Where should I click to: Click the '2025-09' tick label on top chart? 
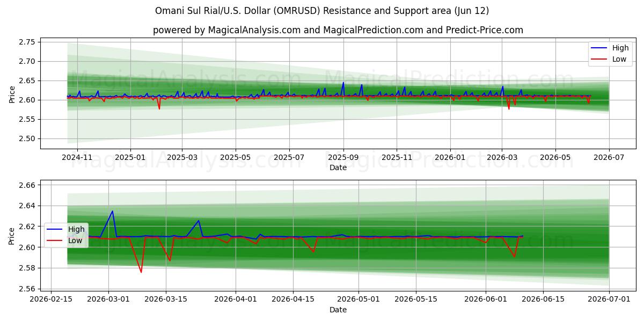tap(343, 157)
